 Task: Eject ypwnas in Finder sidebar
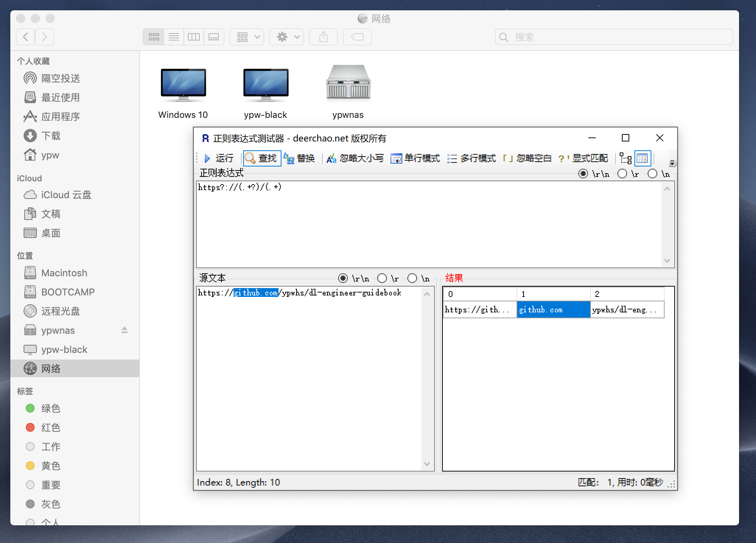125,330
